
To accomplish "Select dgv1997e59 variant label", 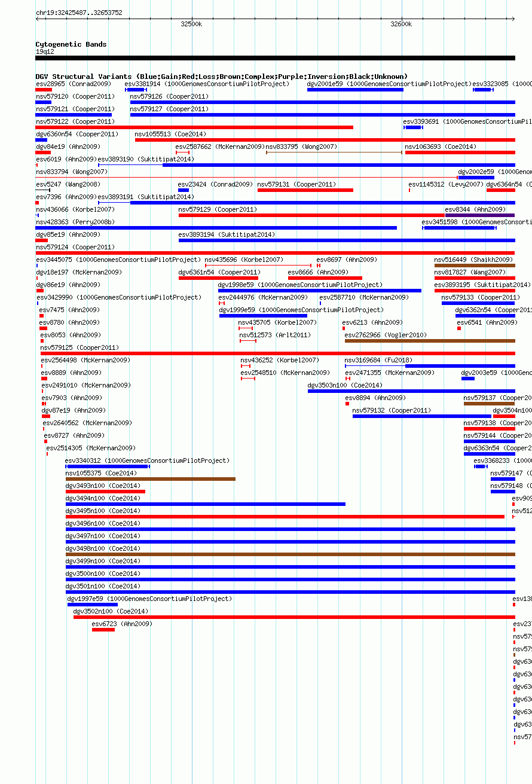I will click(x=149, y=599).
